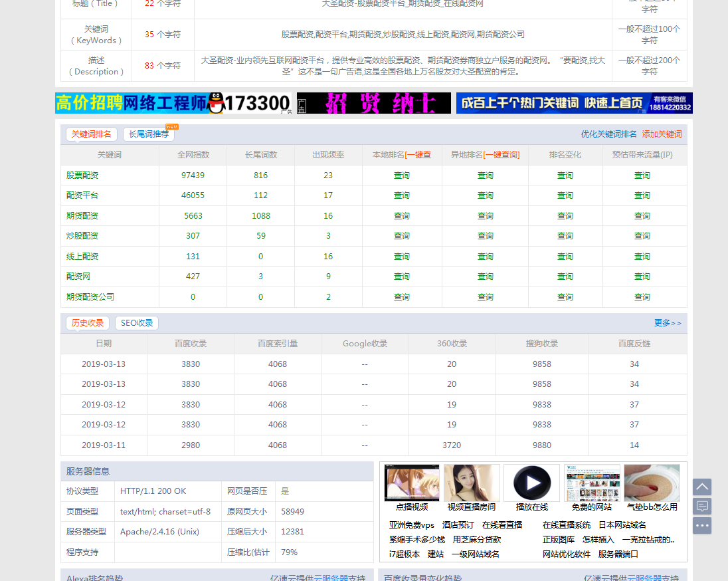Switch to the 长尾词推荐 tab
This screenshot has height=581, width=728.
point(149,134)
